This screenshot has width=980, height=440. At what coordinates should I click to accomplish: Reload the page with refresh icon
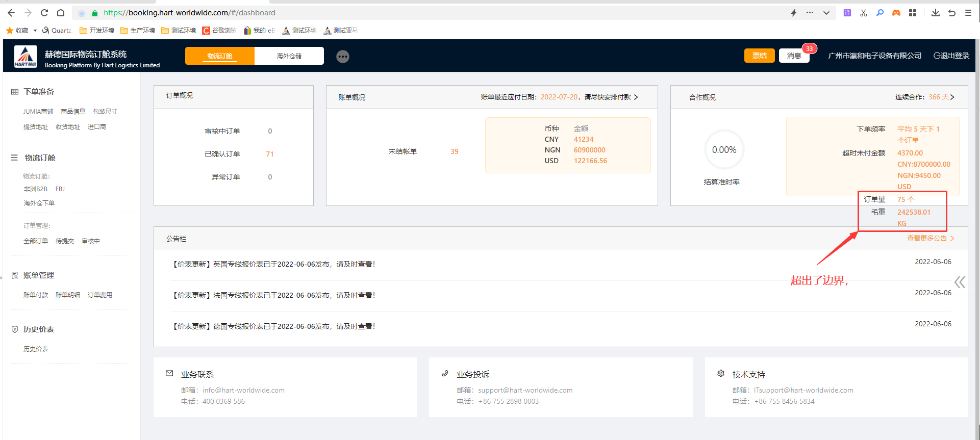pyautogui.click(x=44, y=13)
